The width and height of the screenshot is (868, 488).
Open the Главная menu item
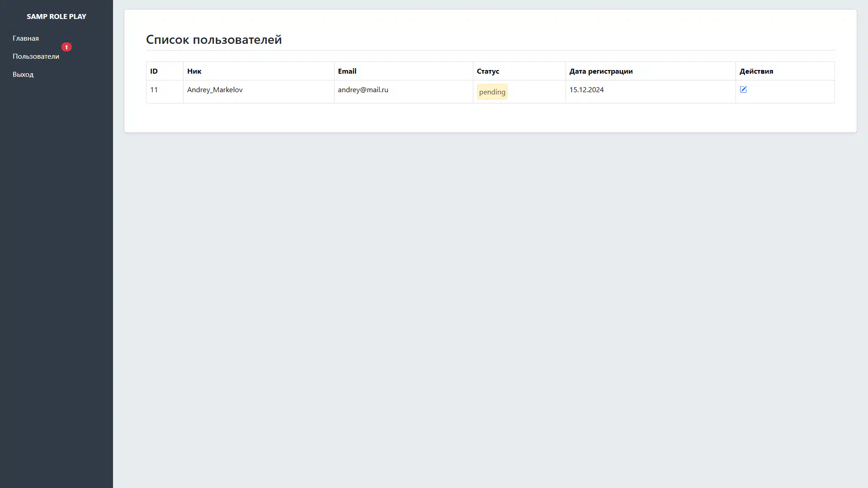point(26,38)
